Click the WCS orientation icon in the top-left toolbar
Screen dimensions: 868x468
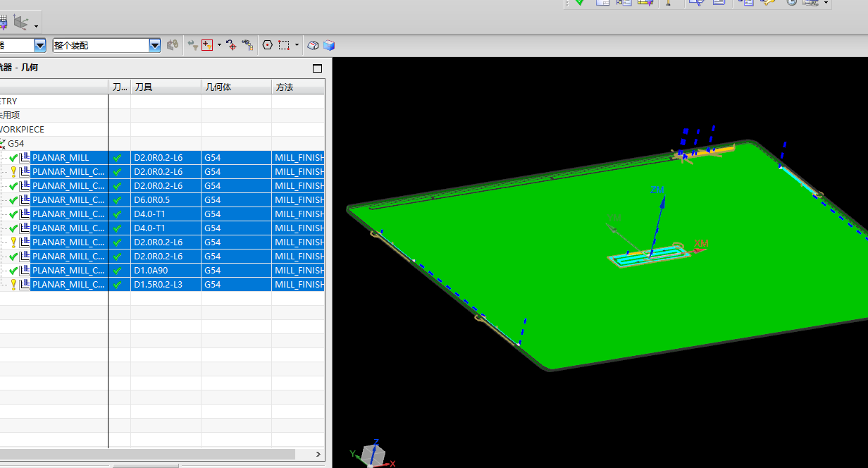click(x=20, y=23)
